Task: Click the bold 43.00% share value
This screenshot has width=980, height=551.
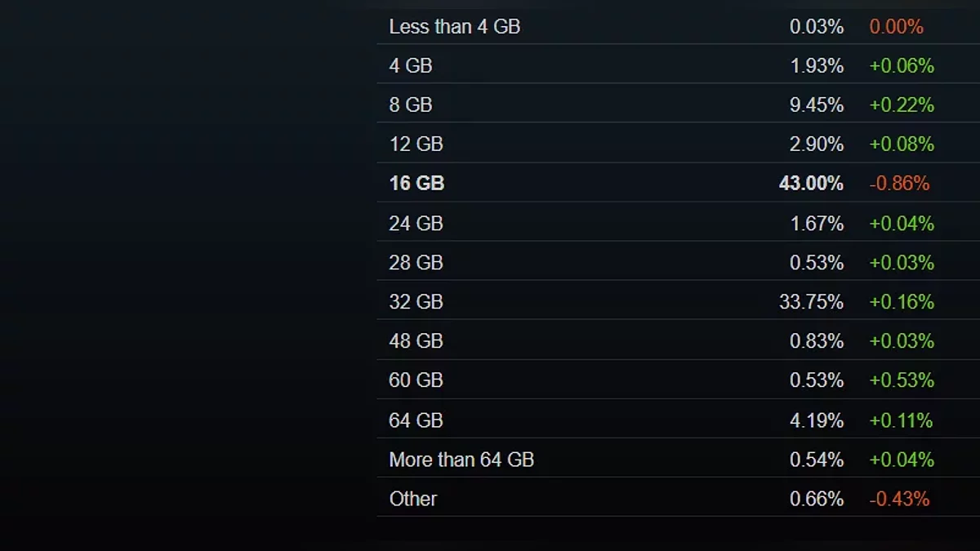Action: coord(811,184)
